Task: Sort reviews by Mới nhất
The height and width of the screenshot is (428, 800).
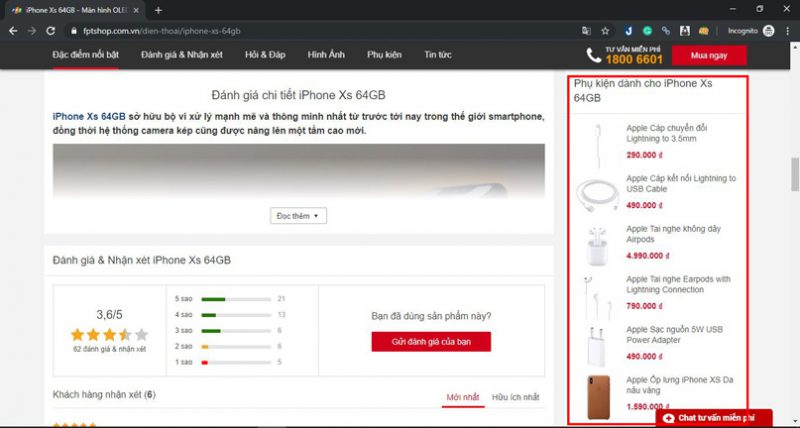Action: click(x=463, y=397)
